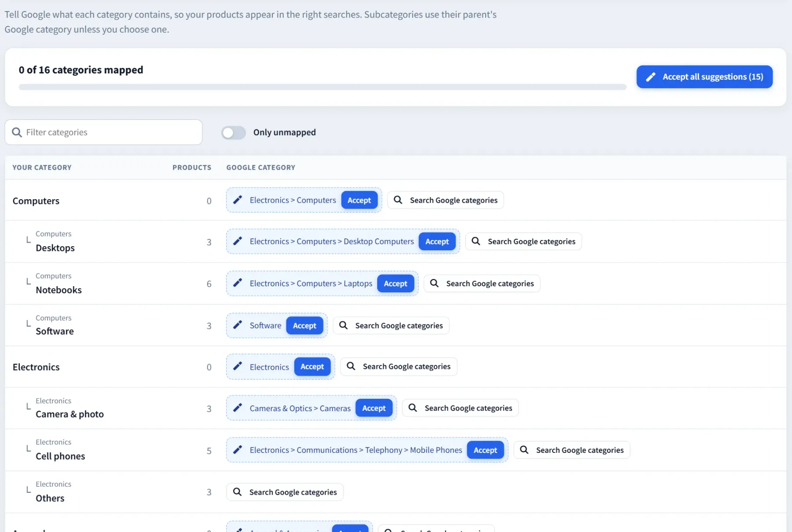Open Search Google categories for Camera & photo
Viewport: 792px width, 532px height.
coord(461,408)
